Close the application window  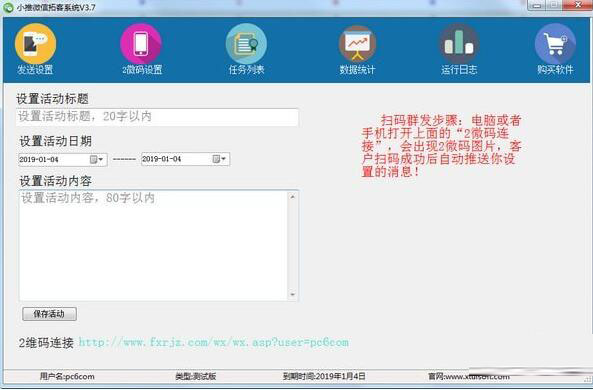[578, 5]
